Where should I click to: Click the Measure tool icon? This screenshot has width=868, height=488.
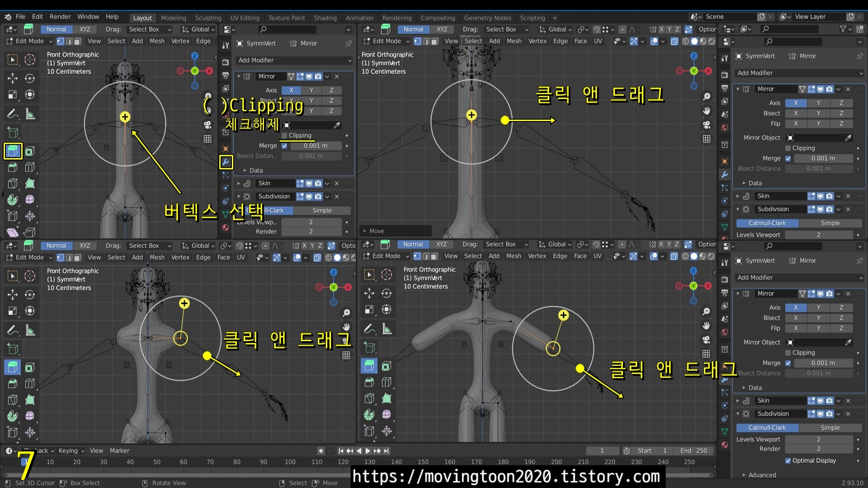[30, 114]
